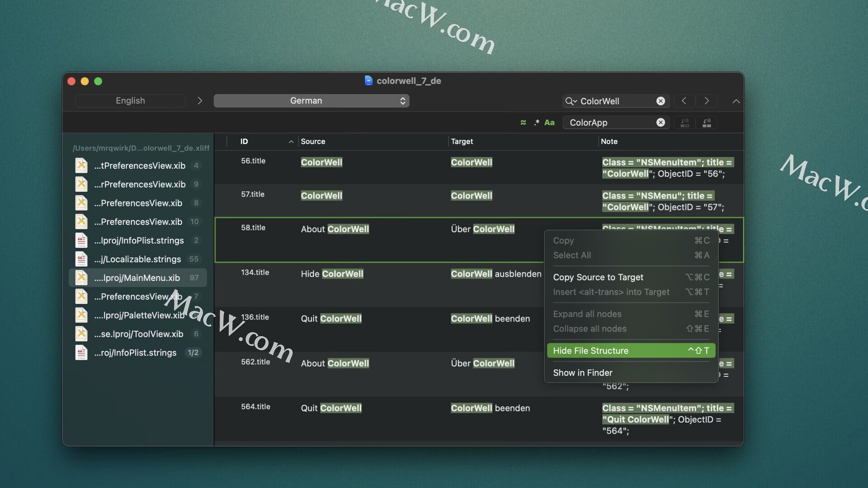Image resolution: width=868 pixels, height=488 pixels.
Task: Choose Copy Source to Target menu item
Action: click(x=631, y=277)
